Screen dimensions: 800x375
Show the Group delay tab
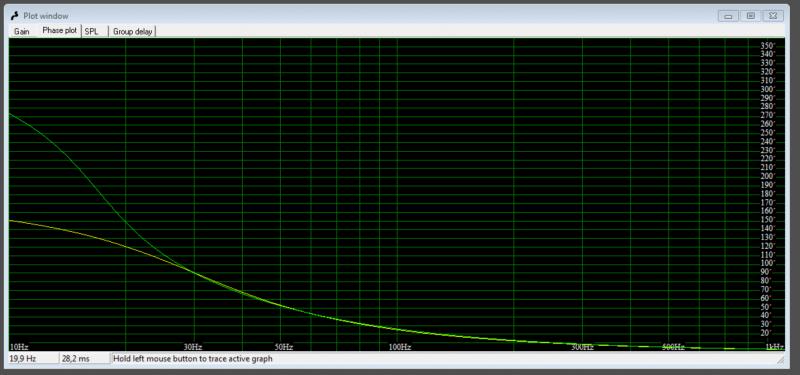coord(133,31)
